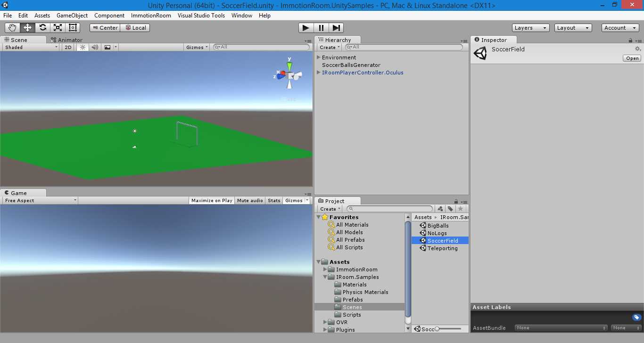Click the Project search field

pyautogui.click(x=389, y=209)
